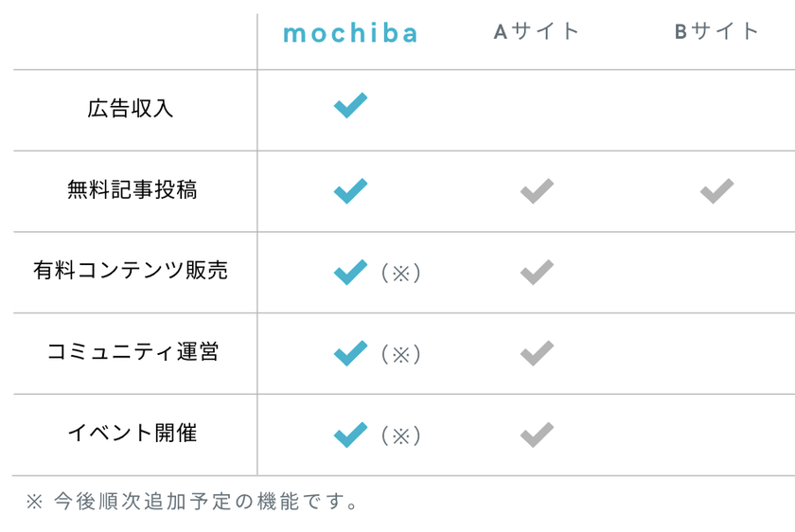Select the Bサイト column header
Viewport: 795px width, 532px height.
[x=716, y=31]
